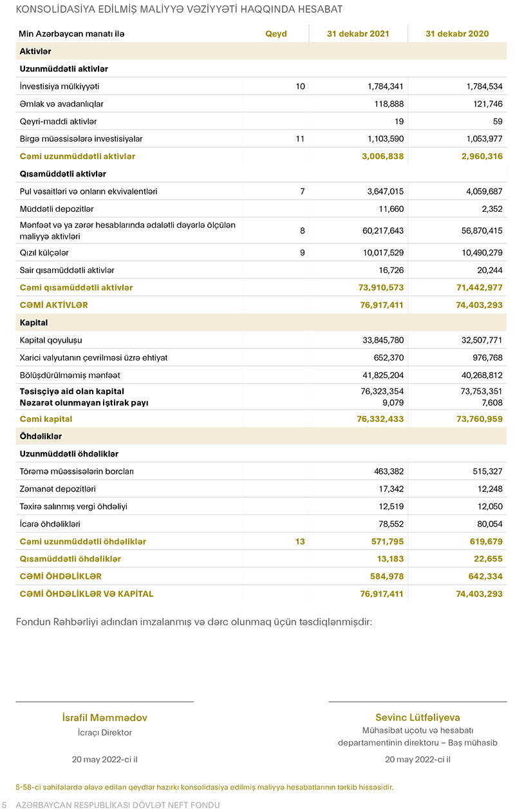This screenshot has height=812, width=515.
Task: Click the consolidated financial statement page title
Action: click(179, 9)
